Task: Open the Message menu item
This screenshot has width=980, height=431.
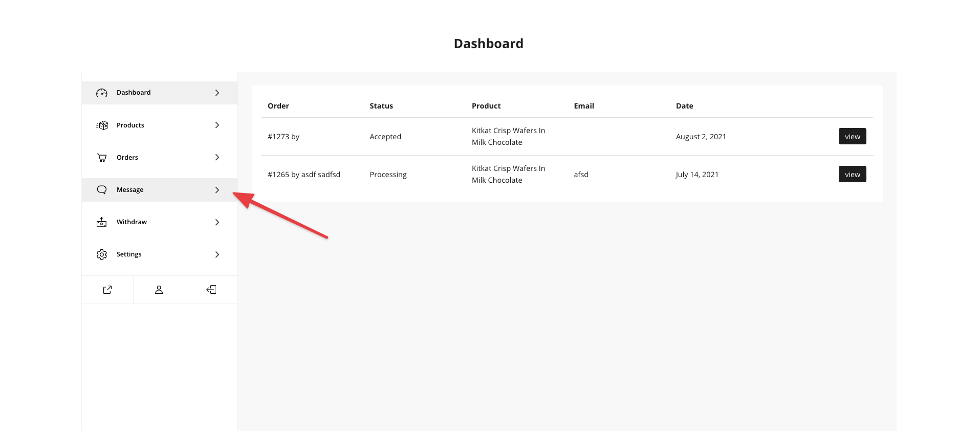Action: [130, 190]
